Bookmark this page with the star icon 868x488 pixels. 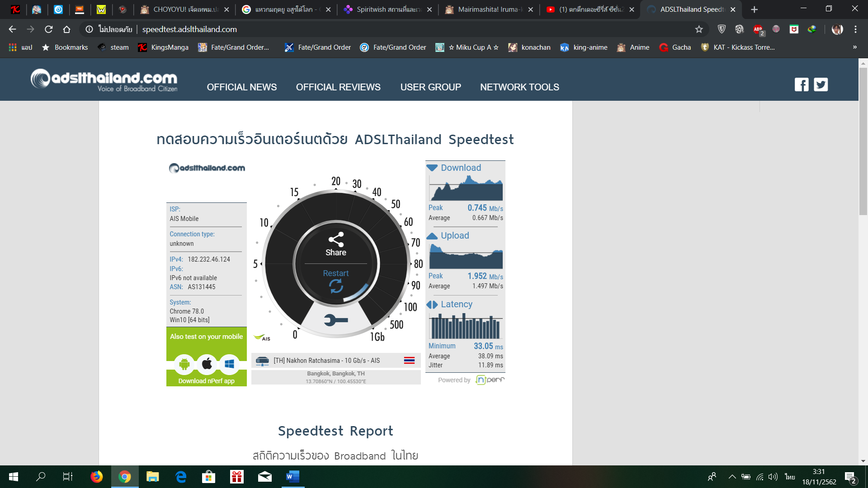(x=699, y=29)
